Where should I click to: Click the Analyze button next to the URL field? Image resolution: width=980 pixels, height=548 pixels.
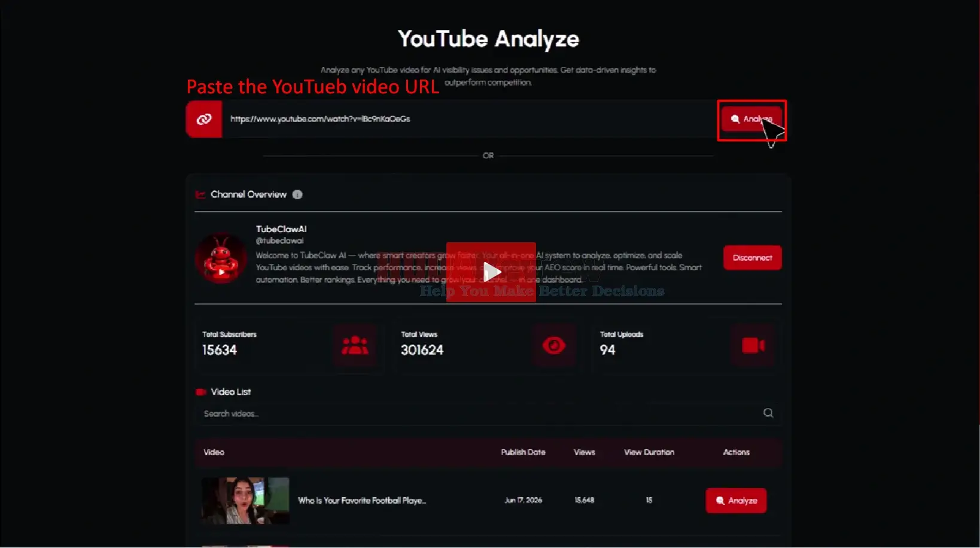(x=751, y=119)
